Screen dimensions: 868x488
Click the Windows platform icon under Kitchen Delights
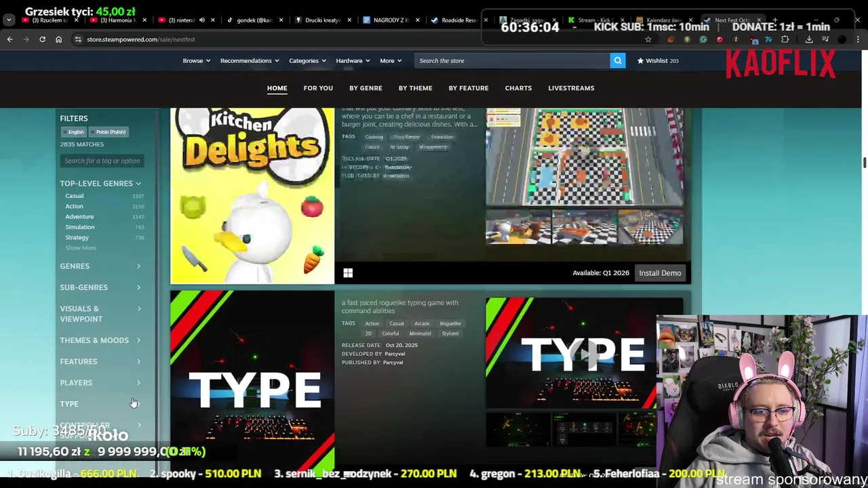(348, 272)
